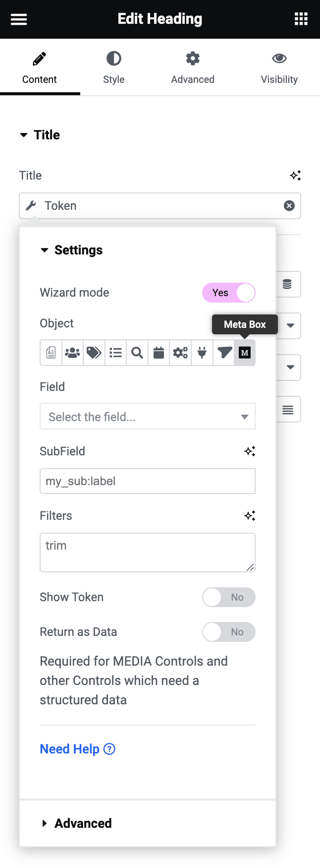Image resolution: width=320 pixels, height=868 pixels.
Task: Choose the Term tags object icon
Action: coord(94,353)
